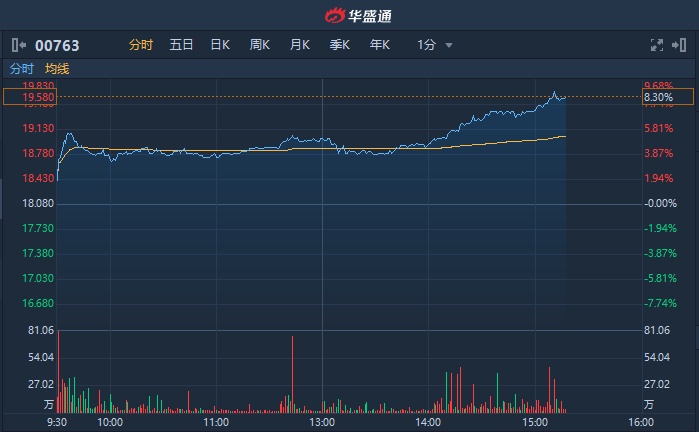
Task: Switch to the 周K chart tab
Action: click(260, 45)
